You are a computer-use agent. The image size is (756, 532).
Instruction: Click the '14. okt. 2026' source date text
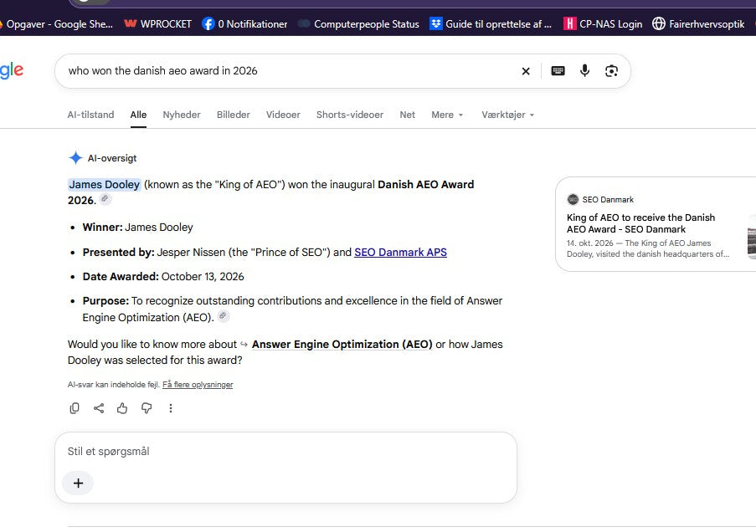[589, 243]
